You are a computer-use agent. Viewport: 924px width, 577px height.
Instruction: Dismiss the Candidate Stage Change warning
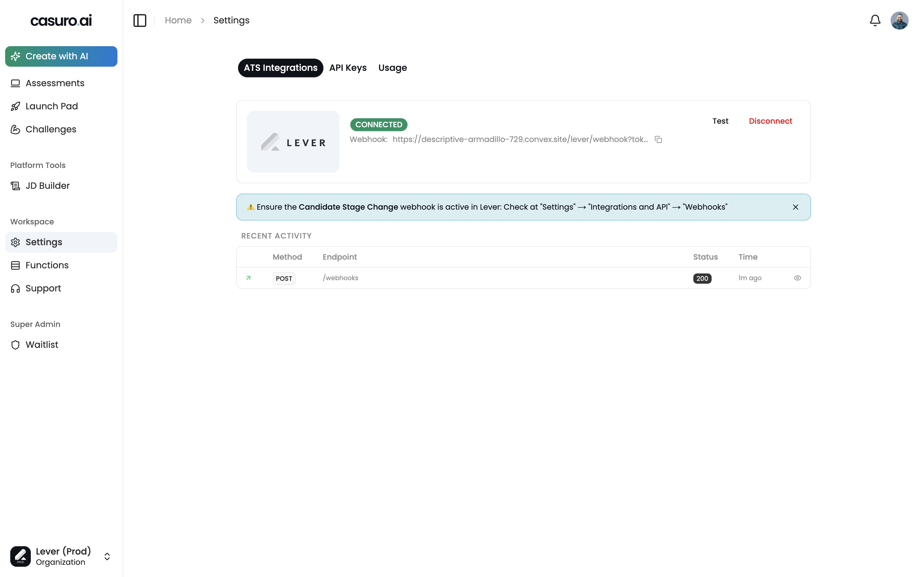point(795,207)
